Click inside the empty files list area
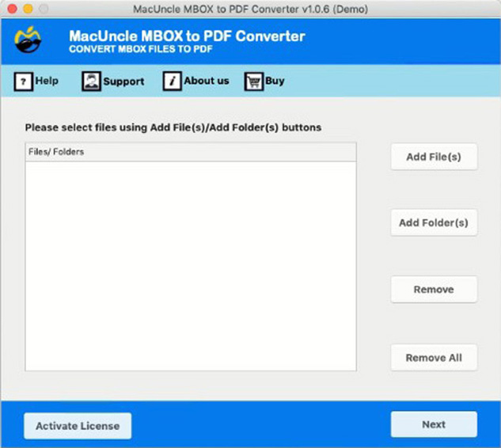This screenshot has width=501, height=448. 191,266
